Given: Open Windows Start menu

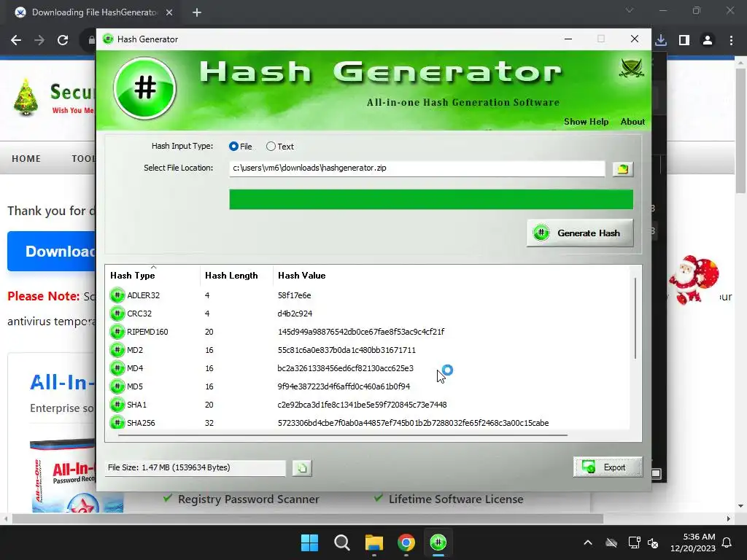Looking at the screenshot, I should 309,542.
